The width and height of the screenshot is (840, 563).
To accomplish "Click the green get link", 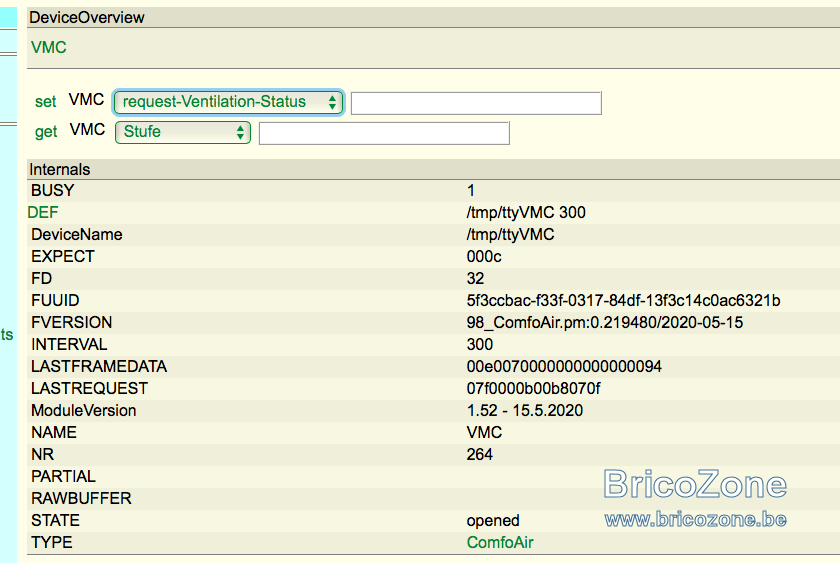I will [46, 132].
